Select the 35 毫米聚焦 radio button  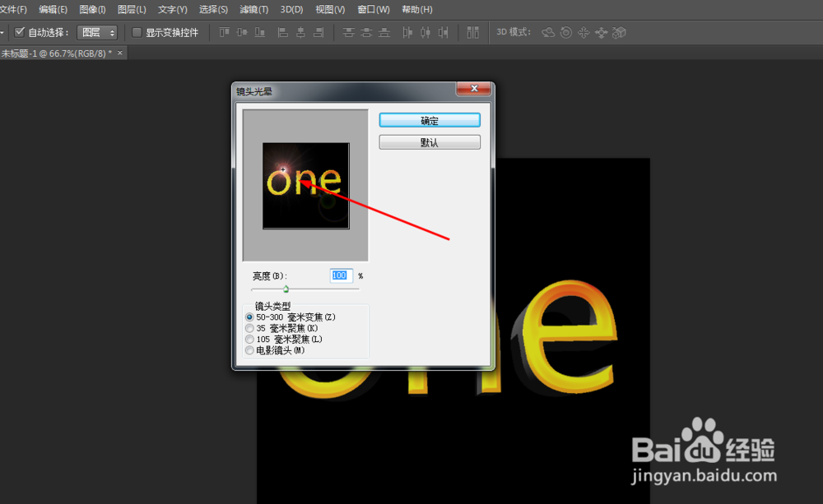[249, 328]
